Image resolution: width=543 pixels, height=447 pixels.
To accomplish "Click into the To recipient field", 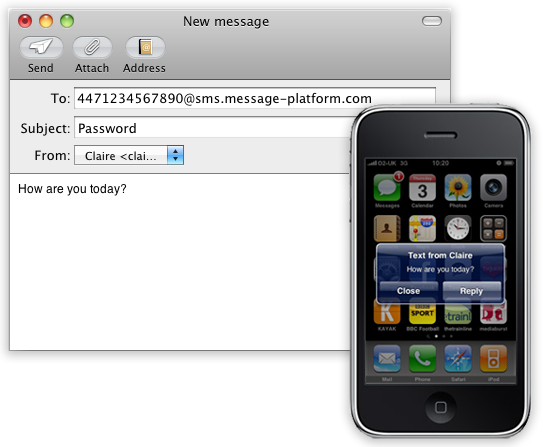I will 255,98.
